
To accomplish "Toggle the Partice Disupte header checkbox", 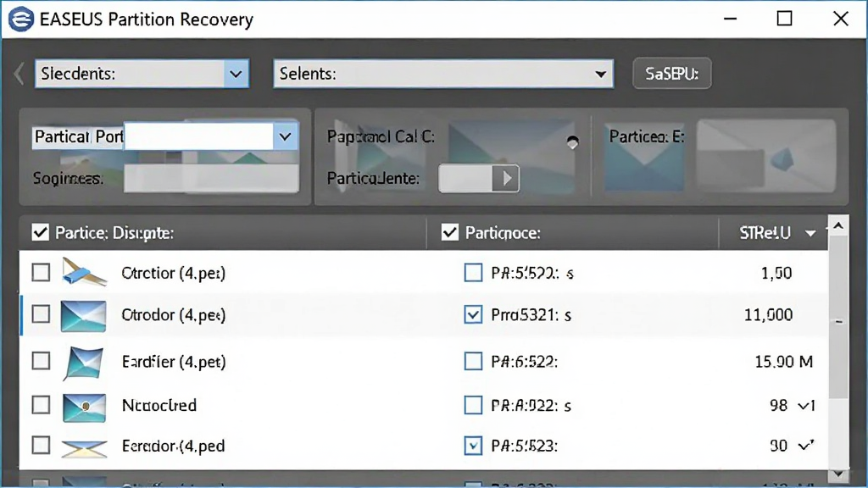I will (x=41, y=232).
